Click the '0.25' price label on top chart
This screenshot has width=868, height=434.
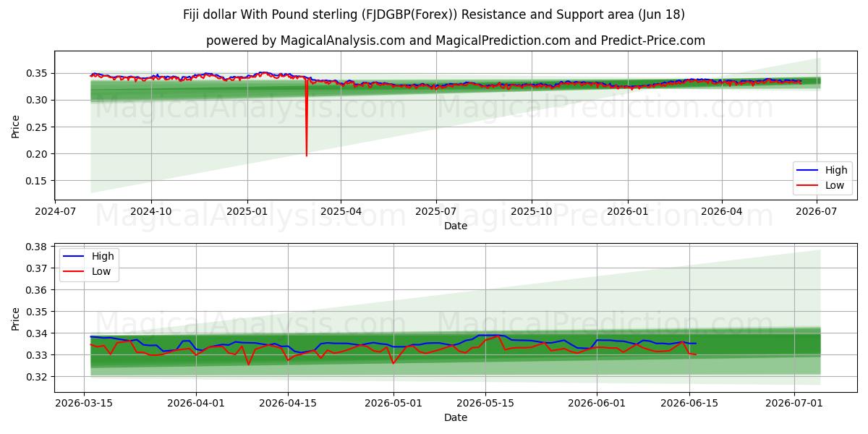click(38, 127)
